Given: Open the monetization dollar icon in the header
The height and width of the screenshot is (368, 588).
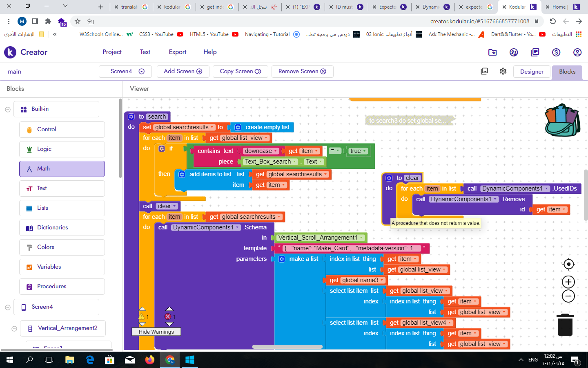Looking at the screenshot, I should tap(556, 52).
